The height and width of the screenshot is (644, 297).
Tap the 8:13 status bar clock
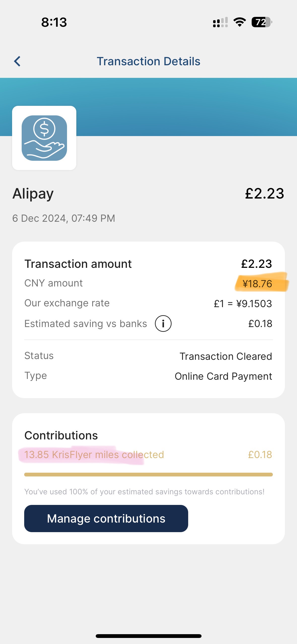(54, 22)
